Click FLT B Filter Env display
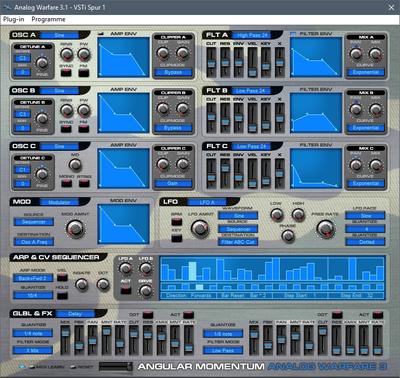 [316, 113]
